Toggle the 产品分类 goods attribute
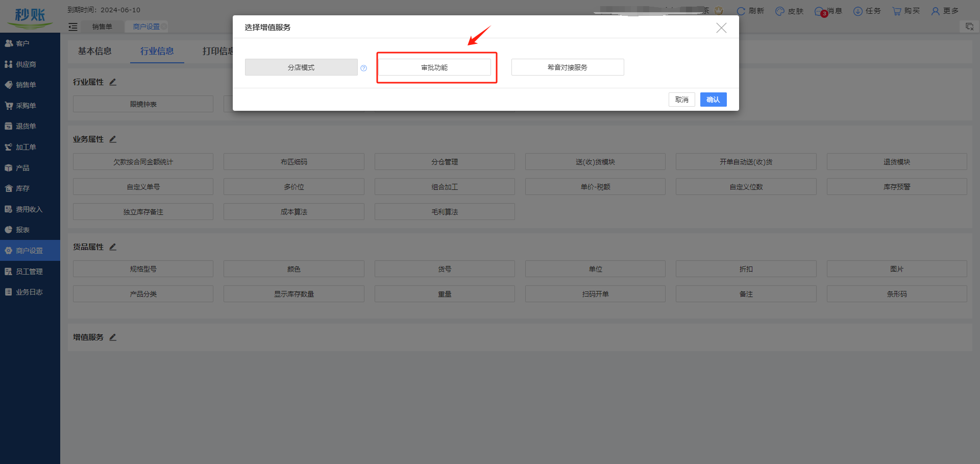 click(x=143, y=294)
